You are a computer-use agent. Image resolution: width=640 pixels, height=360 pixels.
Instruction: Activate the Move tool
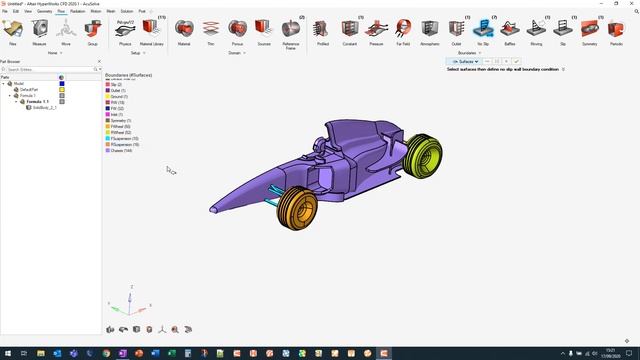tap(66, 31)
